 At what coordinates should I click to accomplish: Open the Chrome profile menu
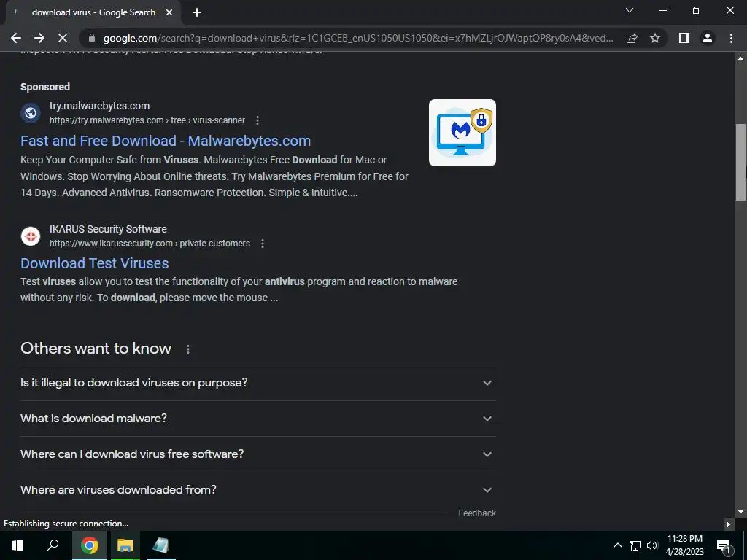[708, 38]
